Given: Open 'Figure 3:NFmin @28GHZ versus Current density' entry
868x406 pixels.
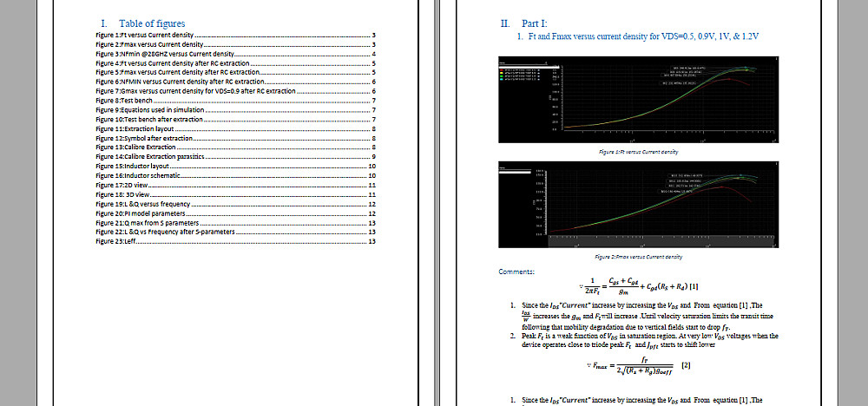Looking at the screenshot, I should click(x=236, y=54).
